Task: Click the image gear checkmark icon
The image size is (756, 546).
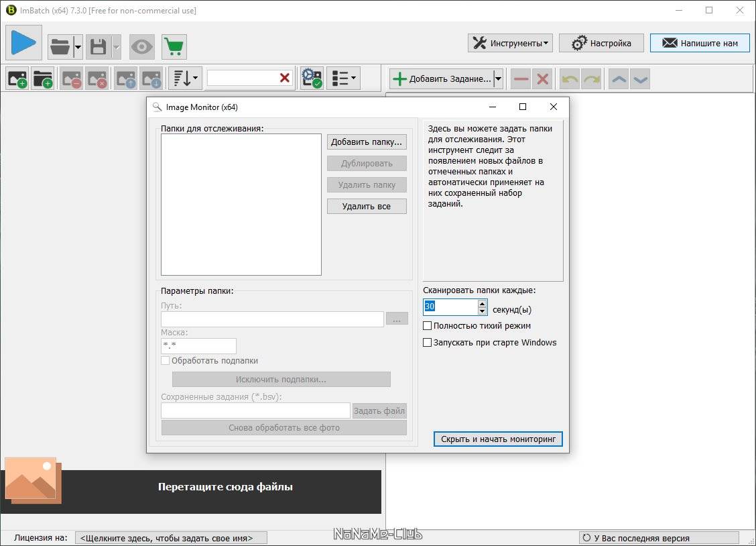Action: (312, 78)
